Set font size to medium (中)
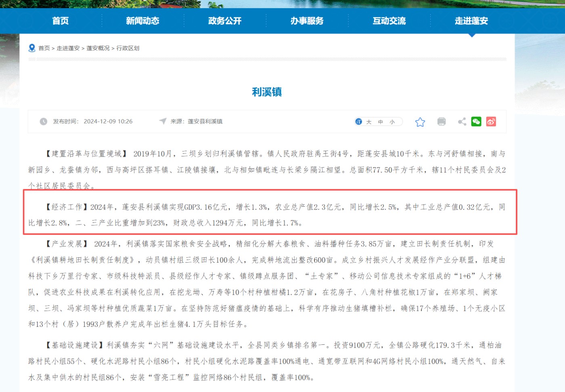 tap(381, 122)
